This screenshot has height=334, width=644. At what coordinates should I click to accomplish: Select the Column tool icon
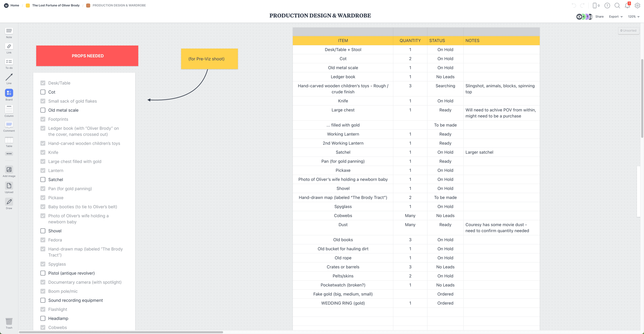[x=9, y=109]
